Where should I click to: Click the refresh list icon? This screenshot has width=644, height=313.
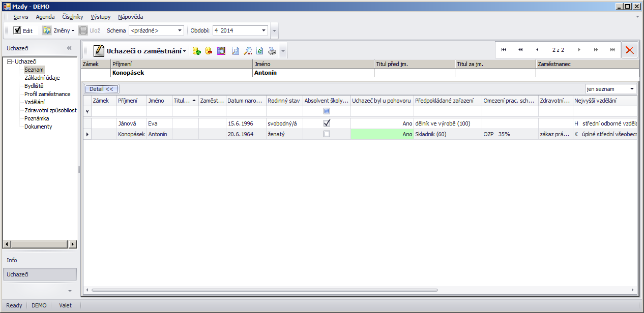pyautogui.click(x=259, y=51)
